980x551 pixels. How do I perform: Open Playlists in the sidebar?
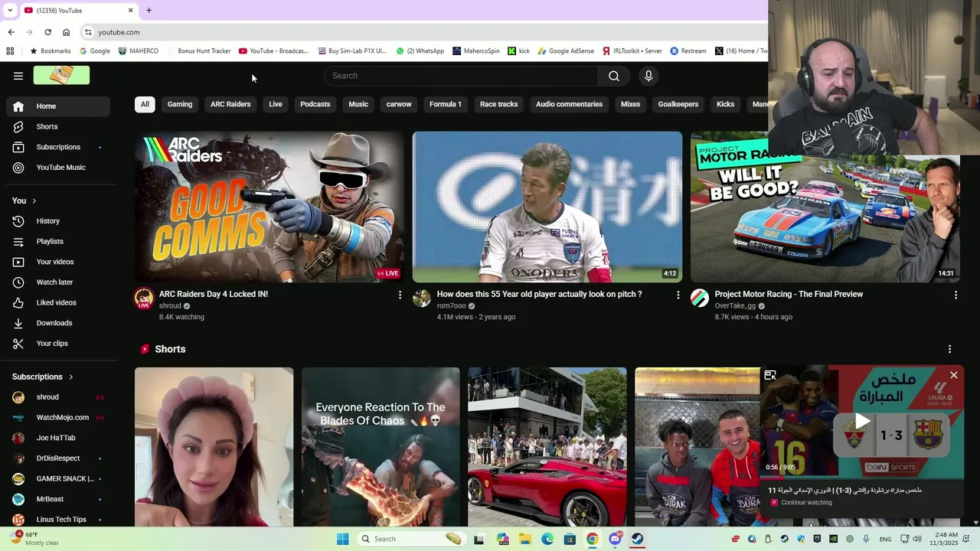(x=58, y=241)
